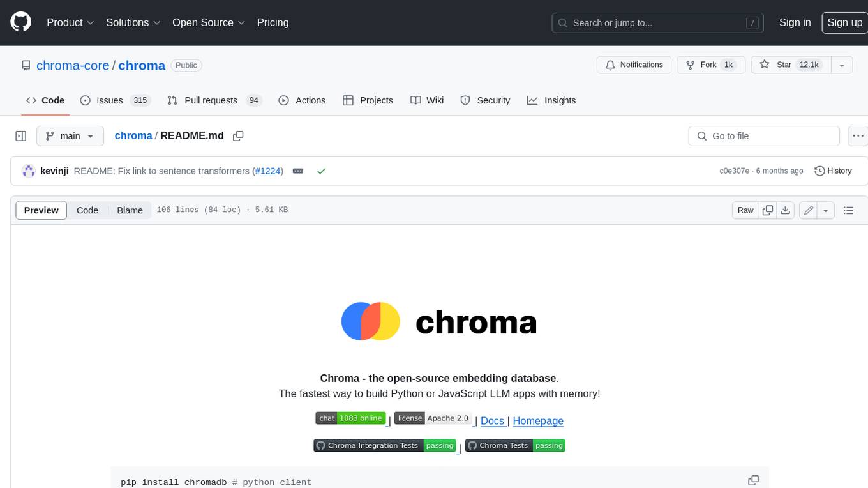Focus the Search or jump to field
Image resolution: width=868 pixels, height=488 pixels.
tap(658, 22)
